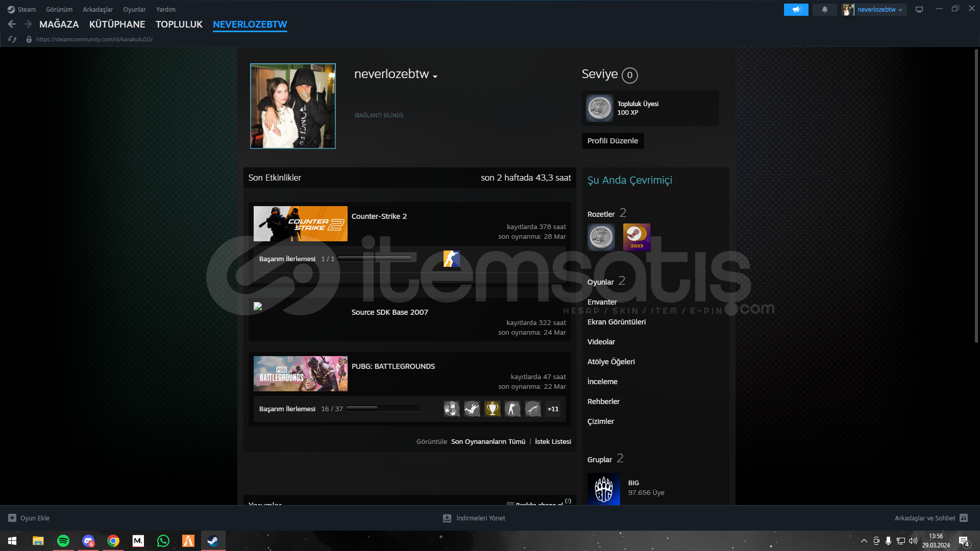
Task: Click the Topluluk Üyesi badge icon under Rozetler
Action: coord(601,237)
